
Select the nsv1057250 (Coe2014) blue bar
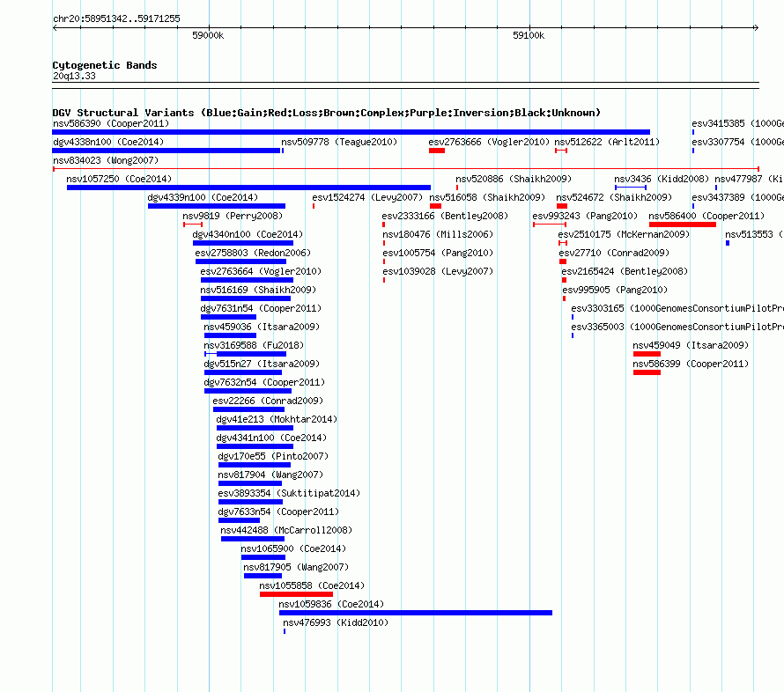pyautogui.click(x=248, y=188)
